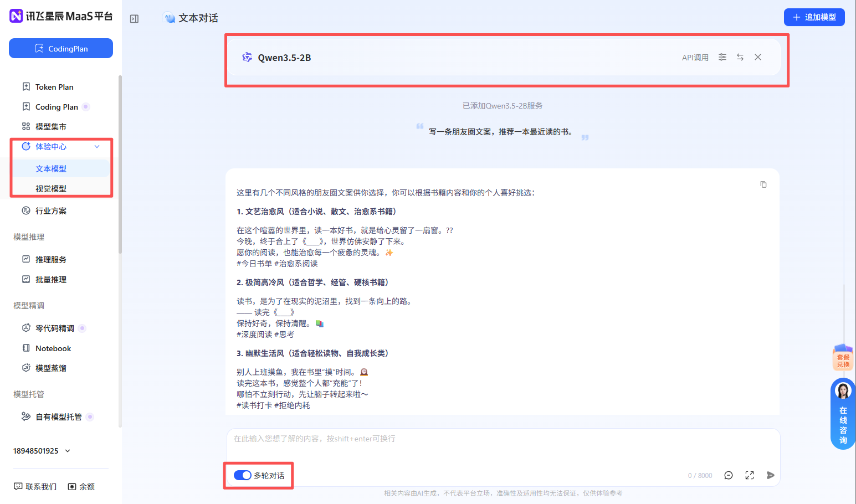This screenshot has height=504, width=856.
Task: Click the 余额 balance icon
Action: pos(72,486)
